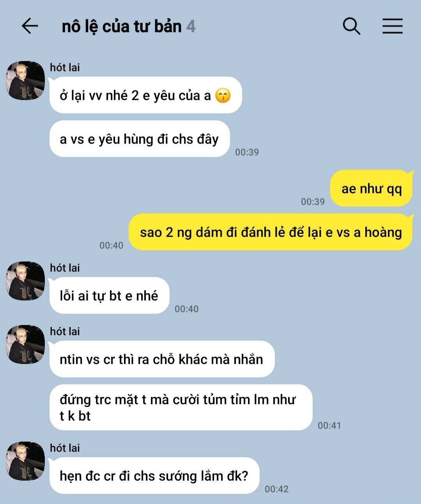Select the message "hẹn đc cr đi chs sướng lắm đk?"
421x504 pixels.
click(x=154, y=476)
